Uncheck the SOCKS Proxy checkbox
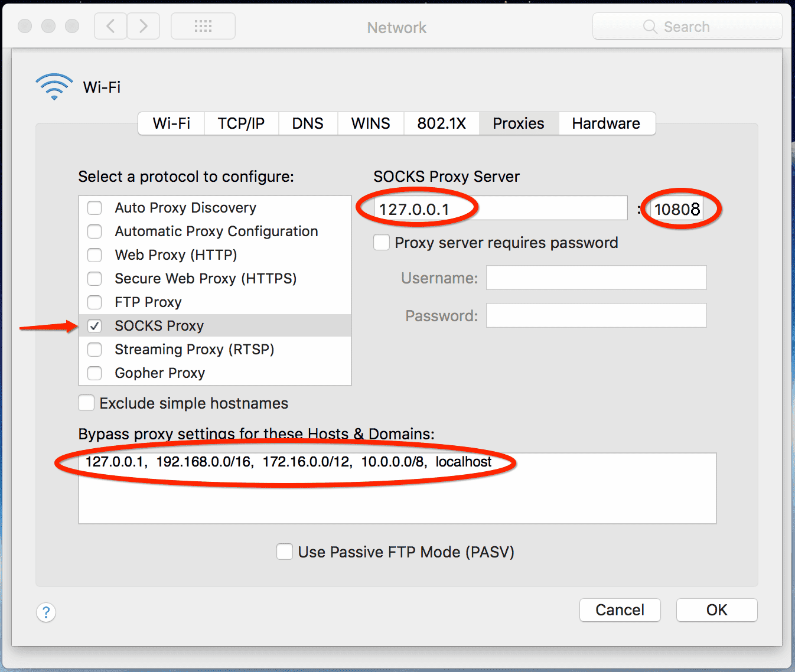The height and width of the screenshot is (672, 795). pos(95,326)
